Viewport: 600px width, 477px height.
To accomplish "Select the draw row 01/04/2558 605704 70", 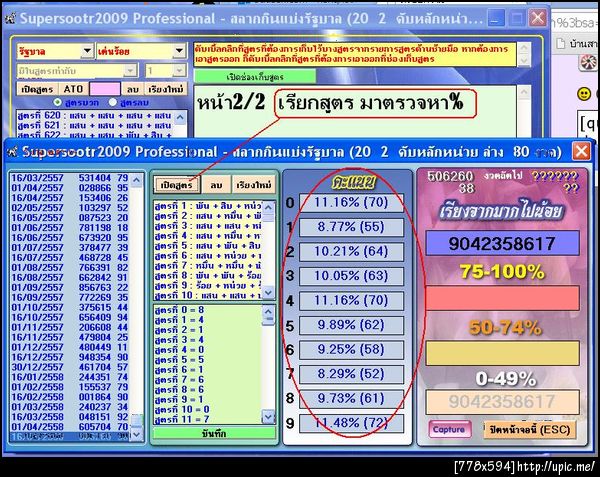I will pyautogui.click(x=70, y=427).
